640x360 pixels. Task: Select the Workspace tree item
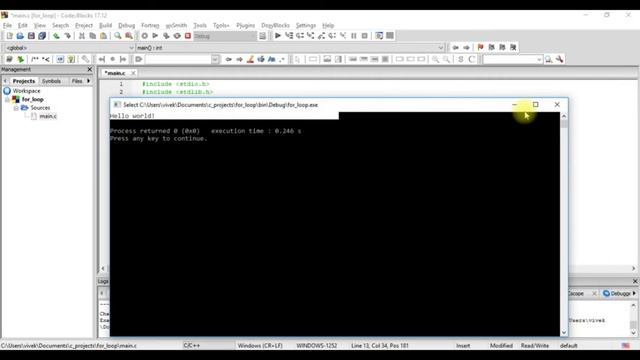pos(27,91)
